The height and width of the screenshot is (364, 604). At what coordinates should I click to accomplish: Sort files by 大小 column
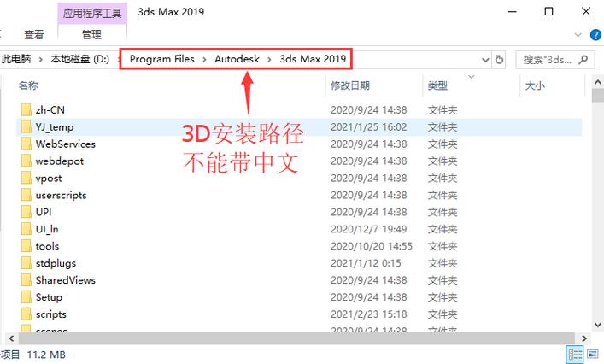click(x=535, y=85)
